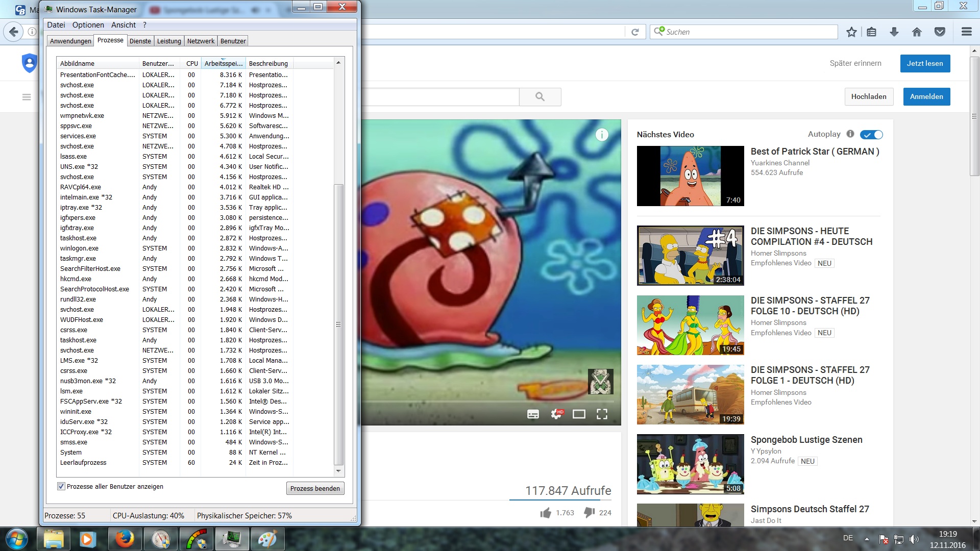This screenshot has height=551, width=980.
Task: Toggle the Autoplay switch off
Action: point(871,135)
